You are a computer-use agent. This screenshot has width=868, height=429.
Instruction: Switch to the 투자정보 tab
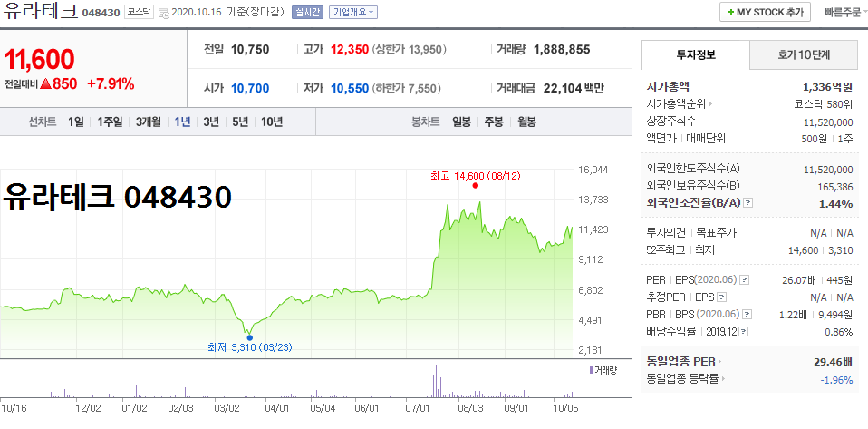click(696, 54)
